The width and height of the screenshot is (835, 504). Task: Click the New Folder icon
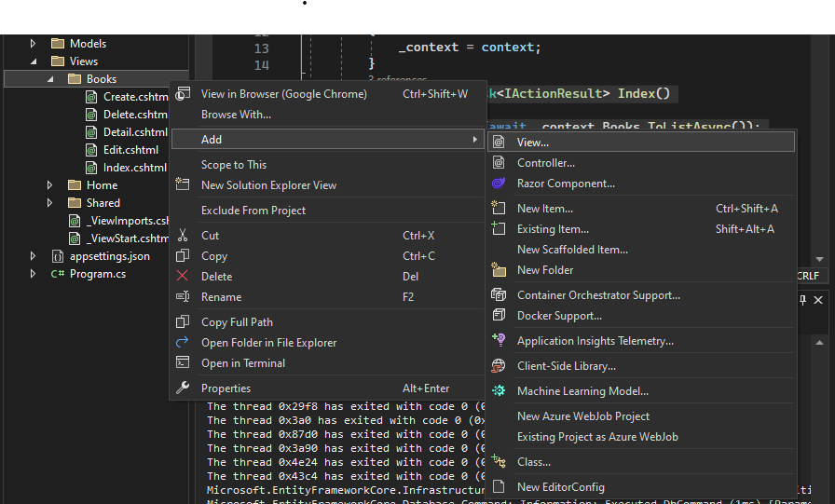(x=499, y=270)
